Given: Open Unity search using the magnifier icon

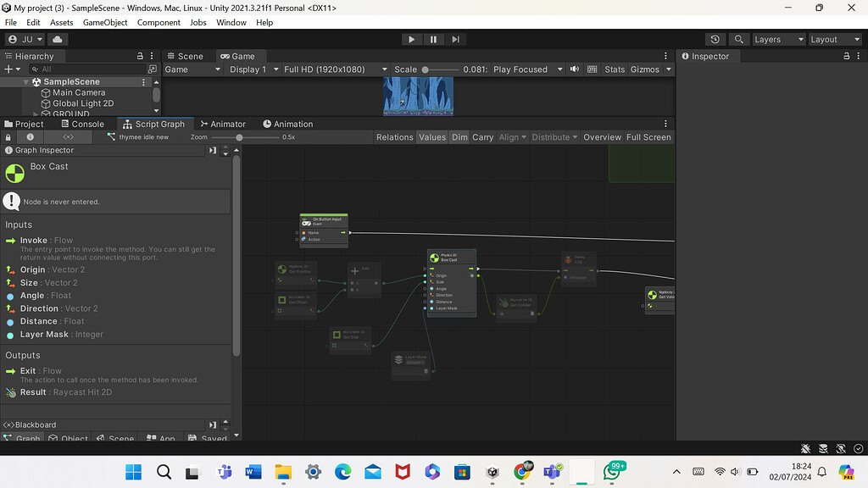Looking at the screenshot, I should click(x=738, y=39).
